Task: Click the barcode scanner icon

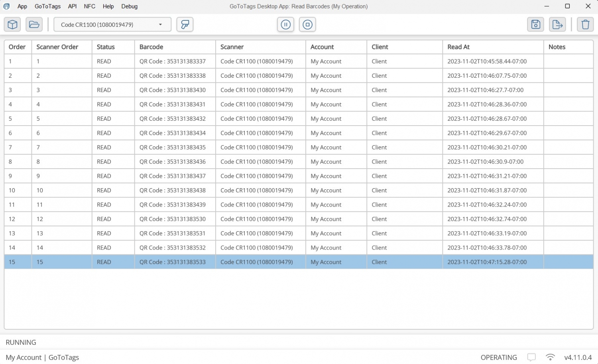Action: 185,24
